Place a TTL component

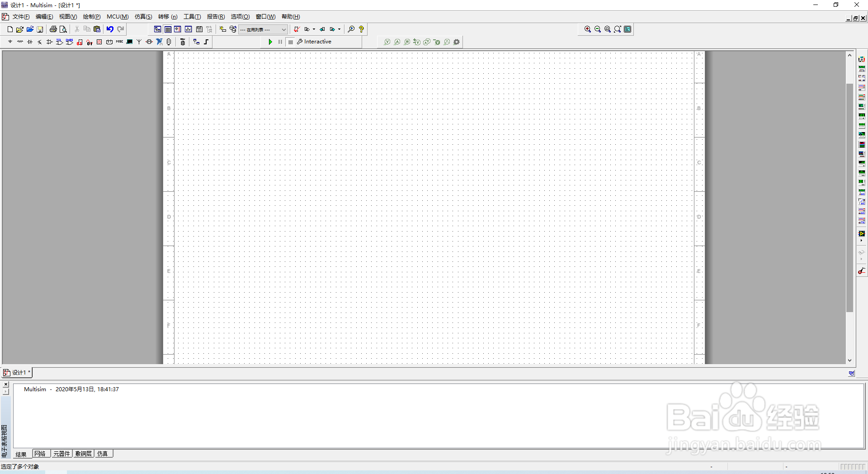(60, 42)
